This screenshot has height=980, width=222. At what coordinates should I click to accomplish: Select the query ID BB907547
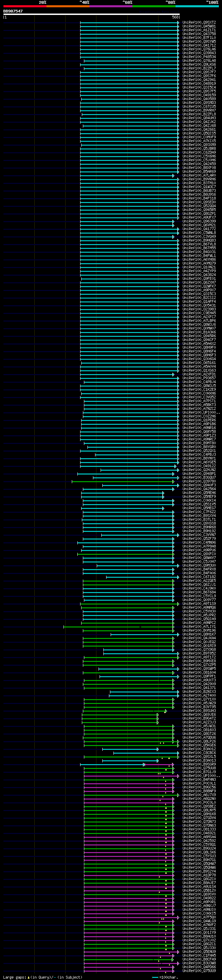(13, 11)
